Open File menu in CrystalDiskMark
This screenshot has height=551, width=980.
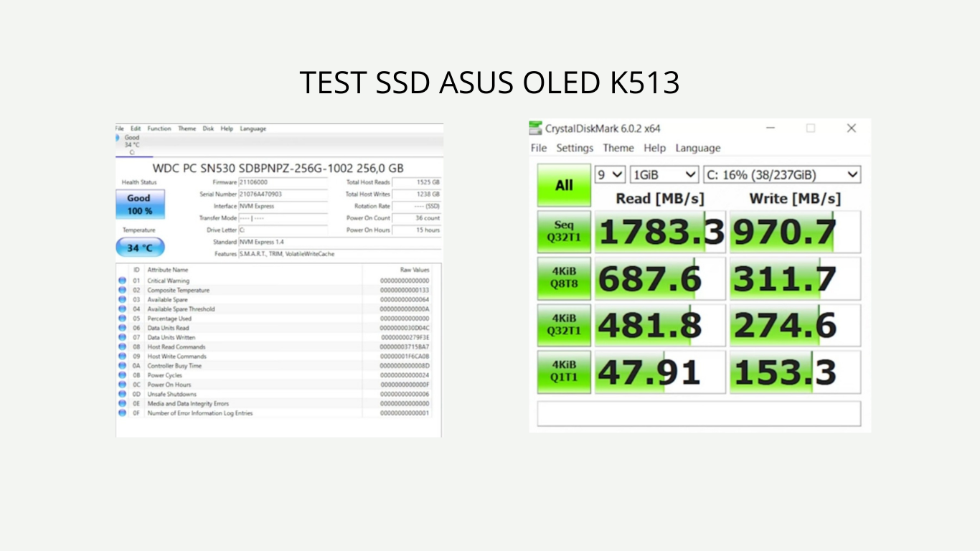(539, 148)
